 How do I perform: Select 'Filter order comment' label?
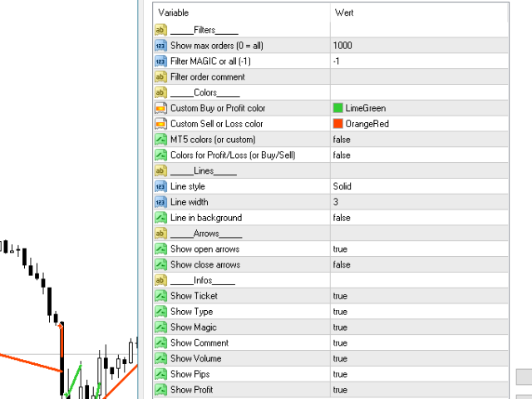[208, 76]
